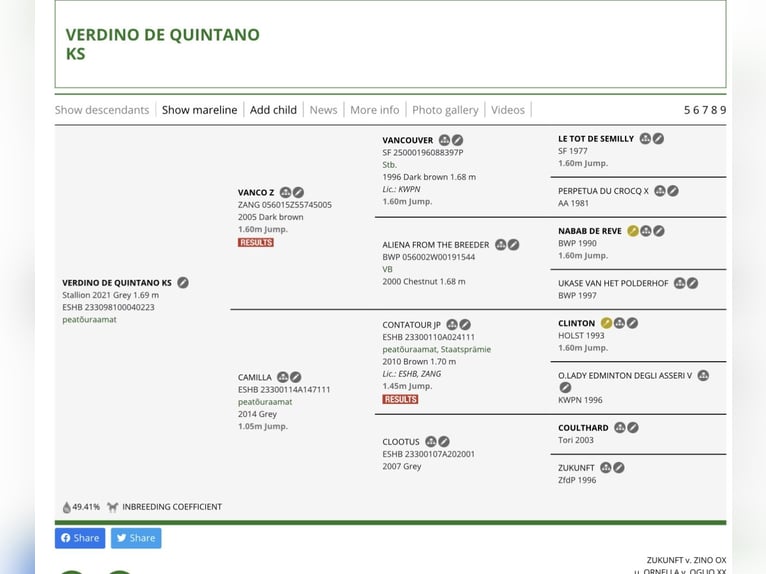Open progeny icon for UKASE VAN HET POLDERHOF
766x574 pixels.
coord(680,283)
